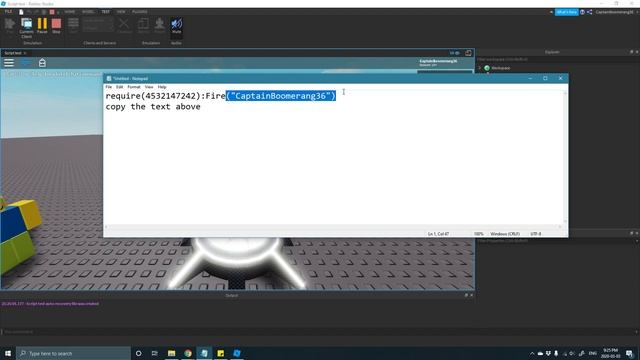The width and height of the screenshot is (640, 360).
Task: Select Workspace in the Explorer tree
Action: coord(500,68)
